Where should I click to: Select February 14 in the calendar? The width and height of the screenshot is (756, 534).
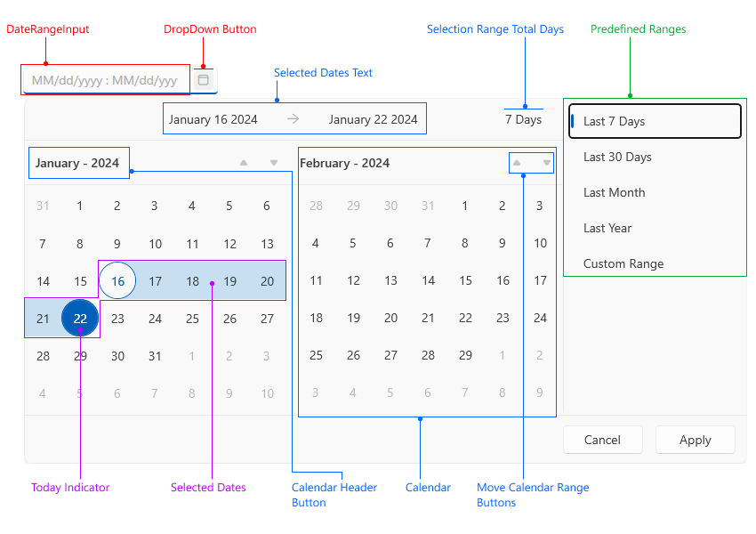428,280
